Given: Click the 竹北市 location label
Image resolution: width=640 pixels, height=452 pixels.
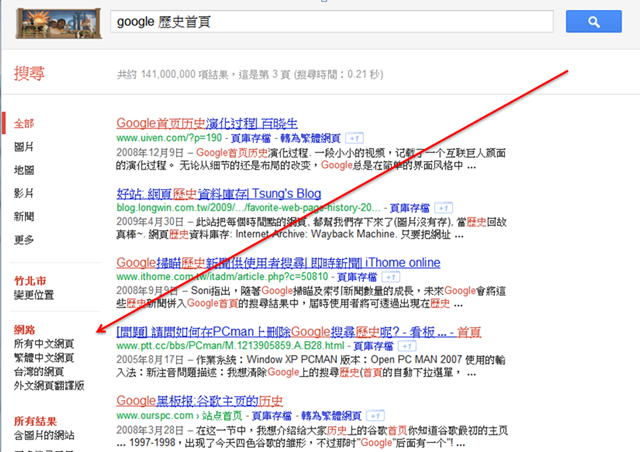Looking at the screenshot, I should (x=30, y=281).
